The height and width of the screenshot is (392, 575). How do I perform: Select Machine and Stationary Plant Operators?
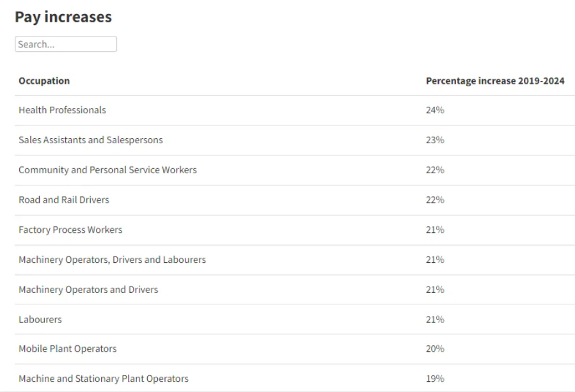click(104, 379)
